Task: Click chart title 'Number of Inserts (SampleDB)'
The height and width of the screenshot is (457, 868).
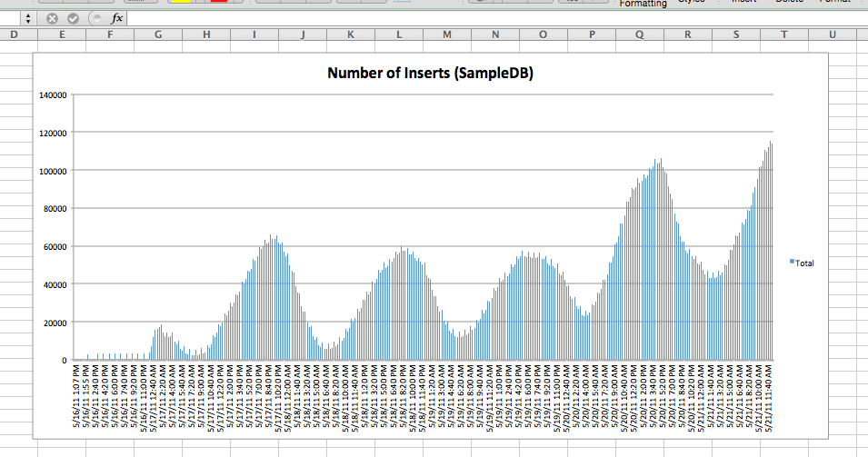Action: 430,73
